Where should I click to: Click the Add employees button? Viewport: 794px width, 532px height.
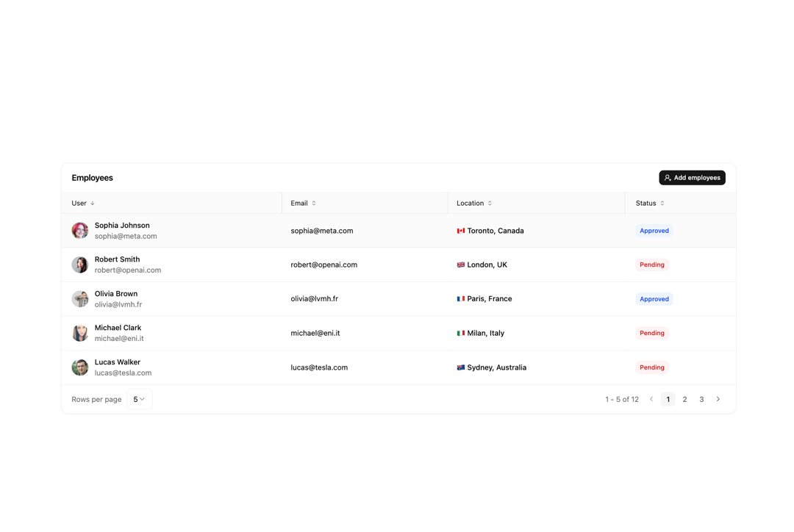click(692, 178)
